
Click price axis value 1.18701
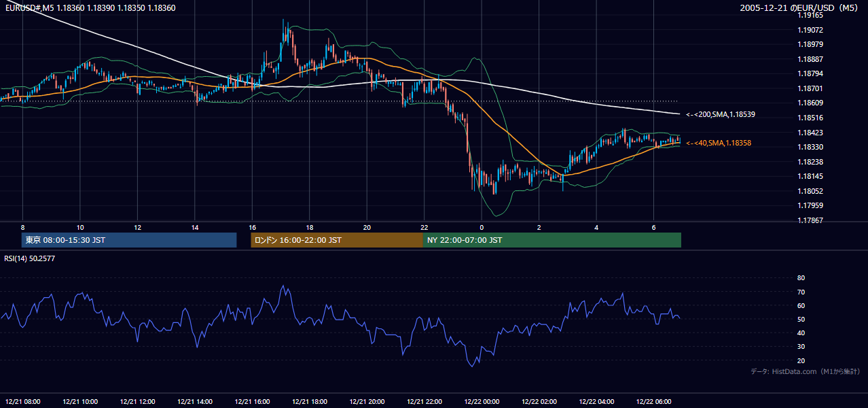pyautogui.click(x=811, y=88)
